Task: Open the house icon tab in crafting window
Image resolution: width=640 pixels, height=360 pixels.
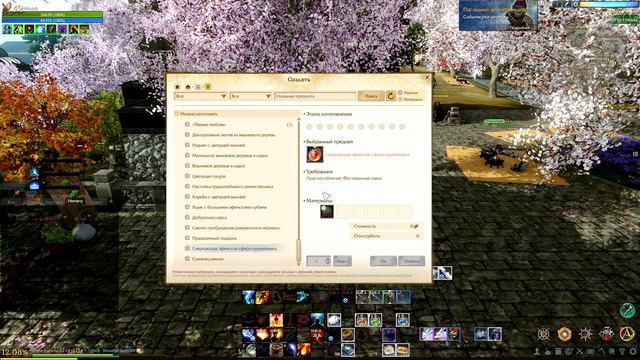Action: [x=188, y=87]
